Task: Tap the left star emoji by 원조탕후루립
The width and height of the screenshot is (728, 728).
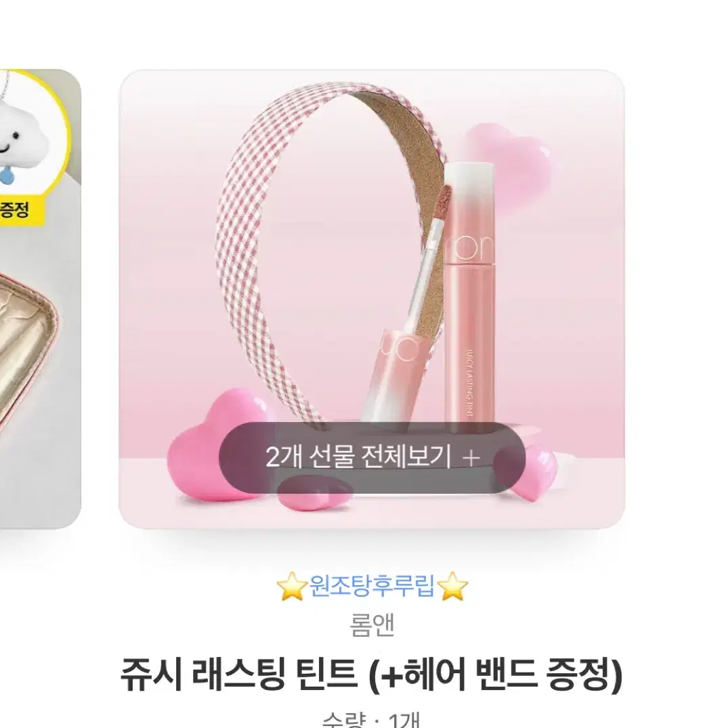Action: 292,586
